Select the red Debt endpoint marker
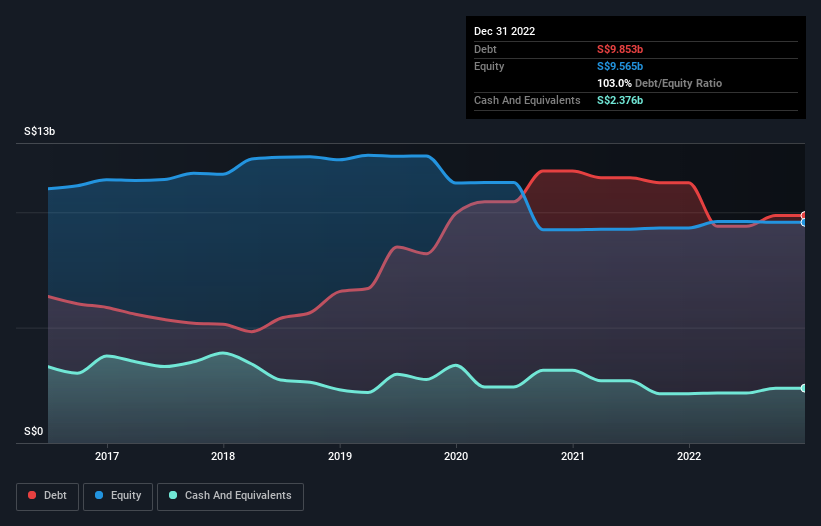Screen dimensions: 821x526 804,216
